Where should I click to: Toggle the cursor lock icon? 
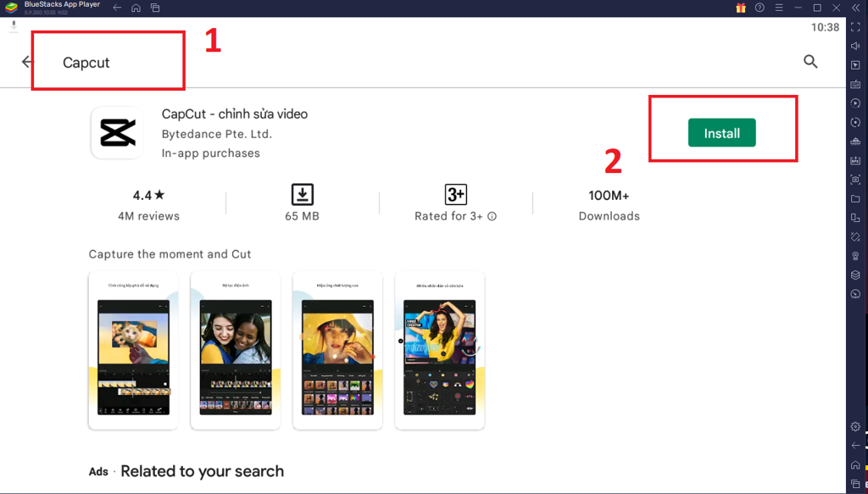(855, 65)
